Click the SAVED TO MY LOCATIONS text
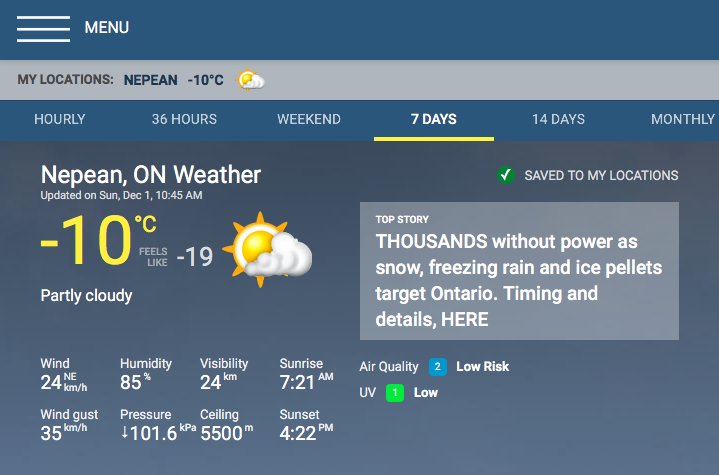 [x=601, y=176]
